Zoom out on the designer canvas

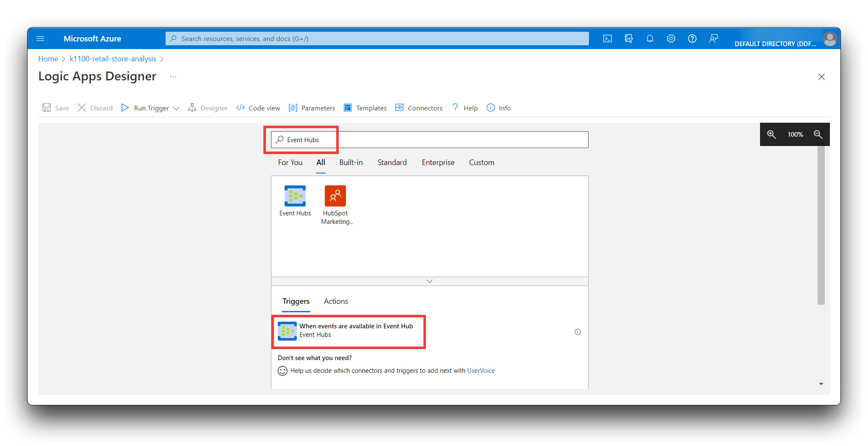(x=818, y=134)
